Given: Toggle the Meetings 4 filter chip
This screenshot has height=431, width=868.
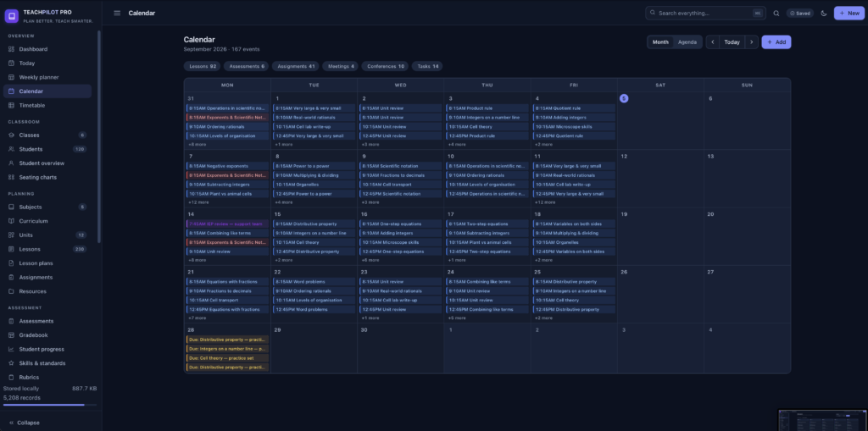Looking at the screenshot, I should point(341,66).
